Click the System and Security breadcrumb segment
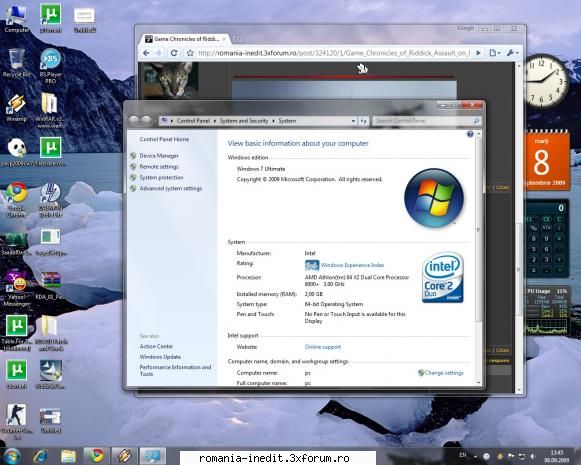581x465 pixels. 243,121
